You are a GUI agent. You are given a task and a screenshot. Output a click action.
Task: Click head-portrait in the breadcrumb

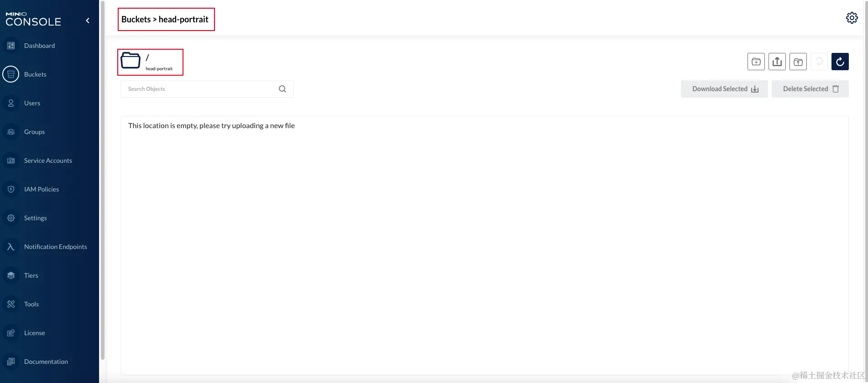point(183,19)
